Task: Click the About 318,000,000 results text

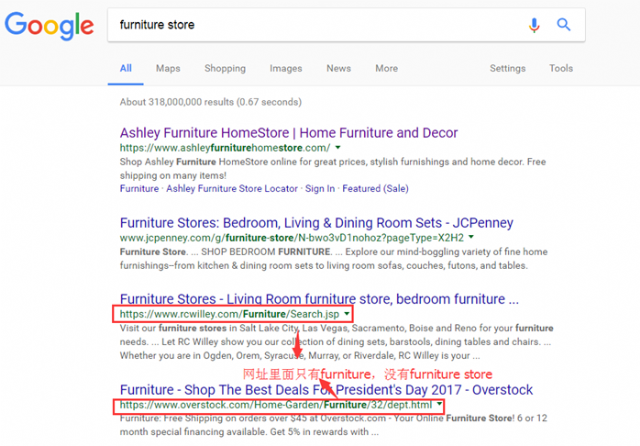Action: coord(211,102)
